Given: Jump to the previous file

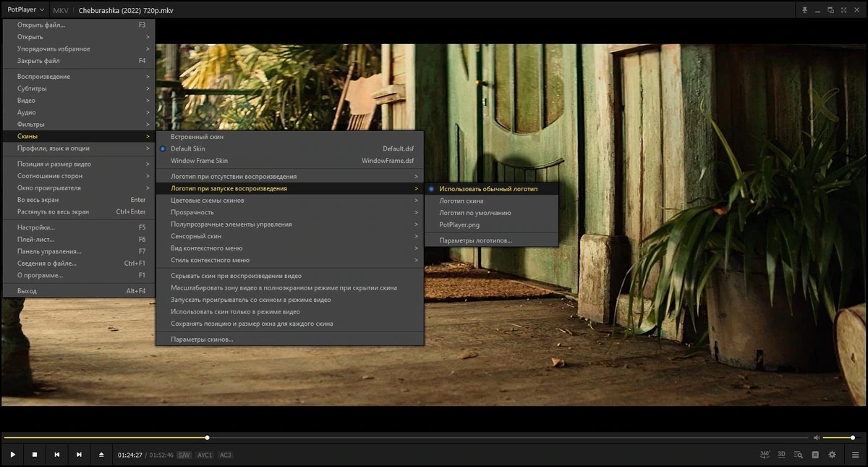Looking at the screenshot, I should pos(56,455).
